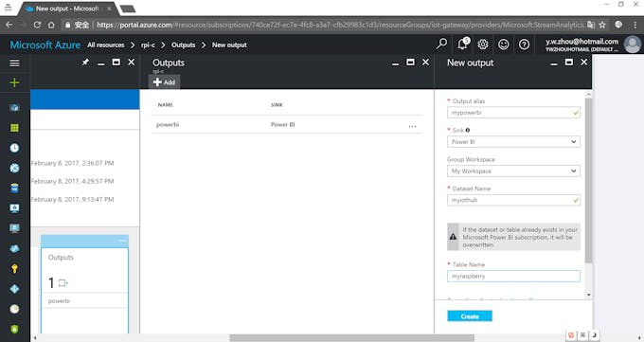This screenshot has height=342, width=644.
Task: Click the Create button
Action: tap(470, 316)
